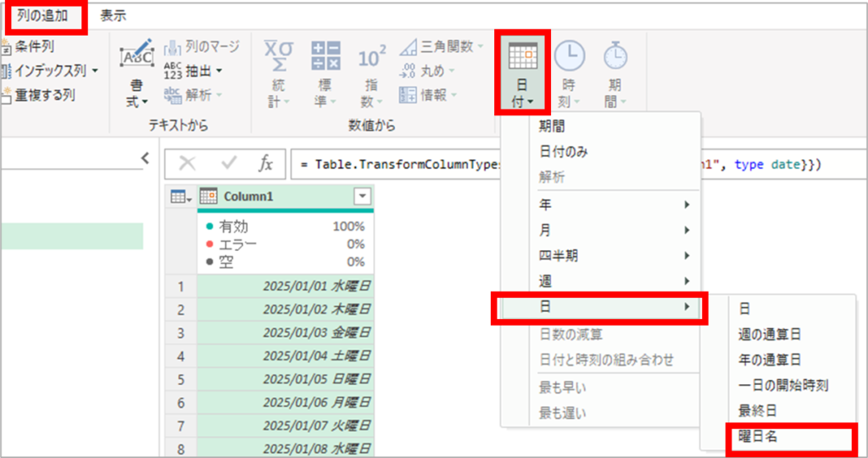
Task: Click the 標準 (Standard) operations icon
Action: pos(325,58)
